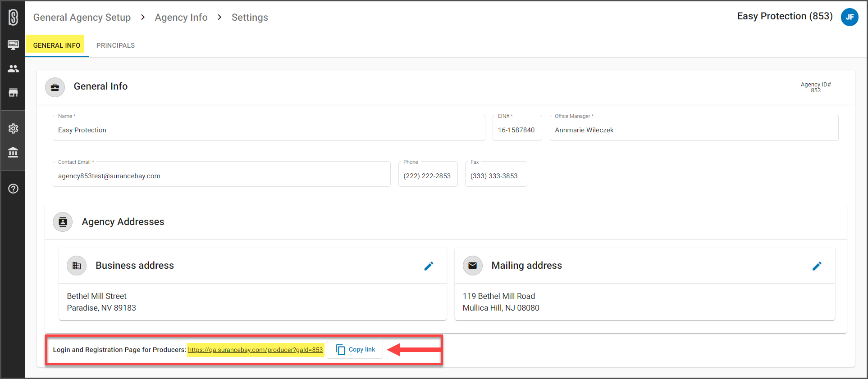This screenshot has height=379, width=868.
Task: Go to General Agency Setup breadcrumb
Action: point(82,18)
